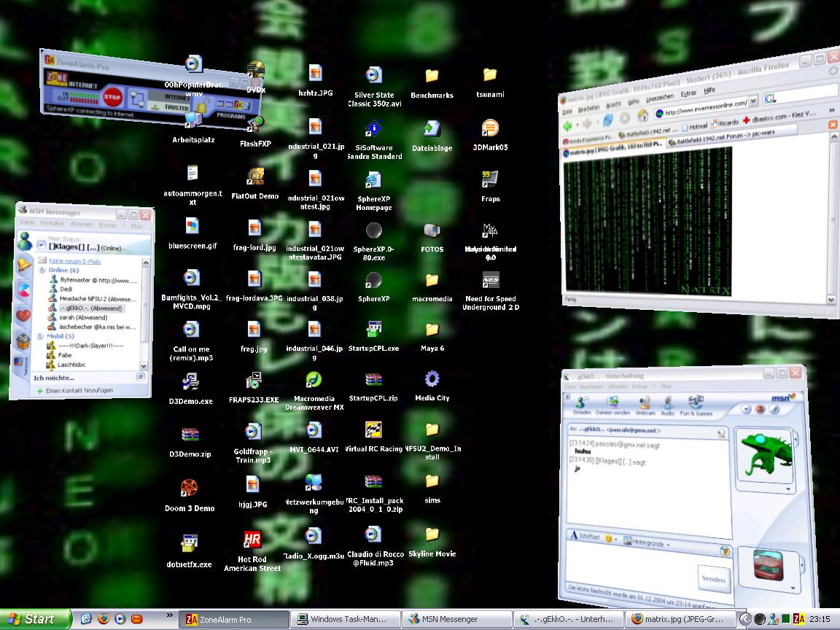Select the bluescreen.gif file icon
Screen dimensions: 840x630
coord(192,233)
